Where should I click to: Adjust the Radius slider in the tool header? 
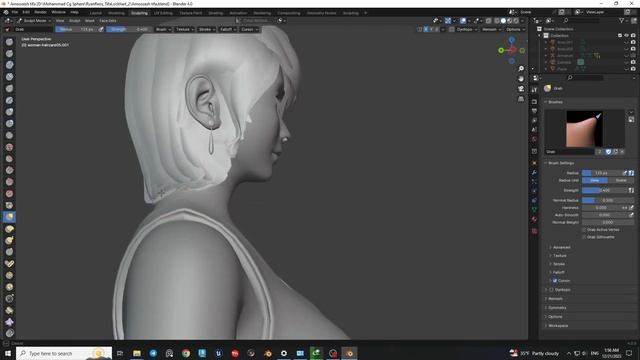pos(76,29)
